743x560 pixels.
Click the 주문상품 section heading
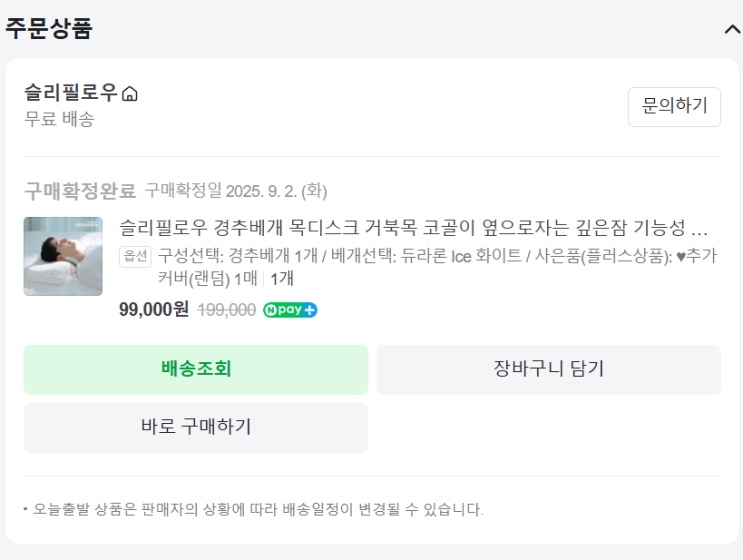[x=48, y=29]
